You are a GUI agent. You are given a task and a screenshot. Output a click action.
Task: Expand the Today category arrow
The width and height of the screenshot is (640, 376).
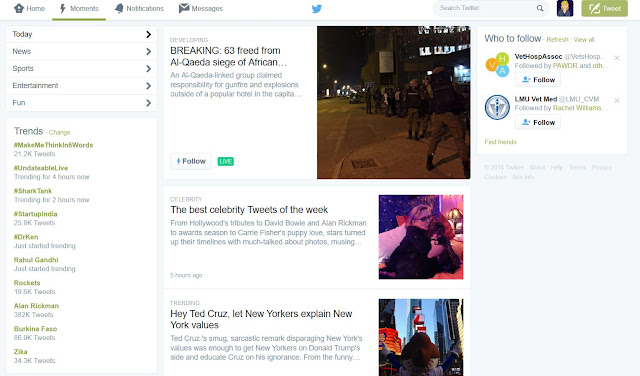(149, 35)
